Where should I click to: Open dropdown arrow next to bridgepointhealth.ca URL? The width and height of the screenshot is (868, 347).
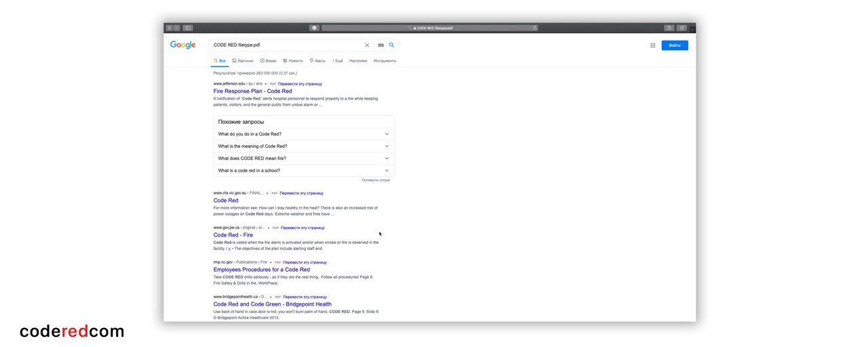point(271,297)
